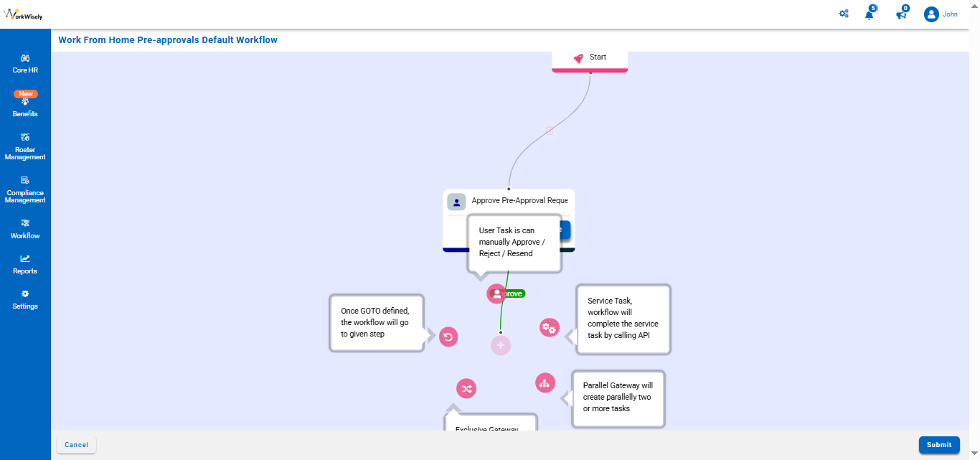Click the GOTO step circular arrow icon

[448, 337]
